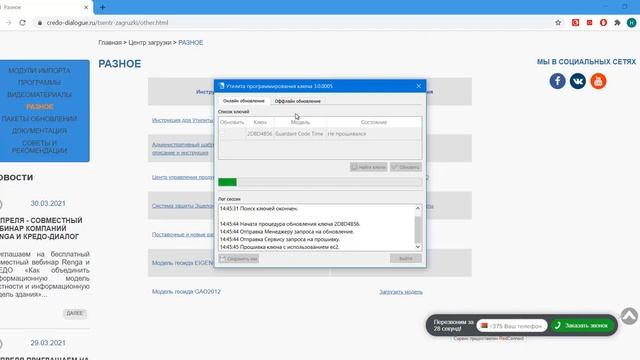
Task: Click the Заказать звонок button
Action: pyautogui.click(x=582, y=325)
